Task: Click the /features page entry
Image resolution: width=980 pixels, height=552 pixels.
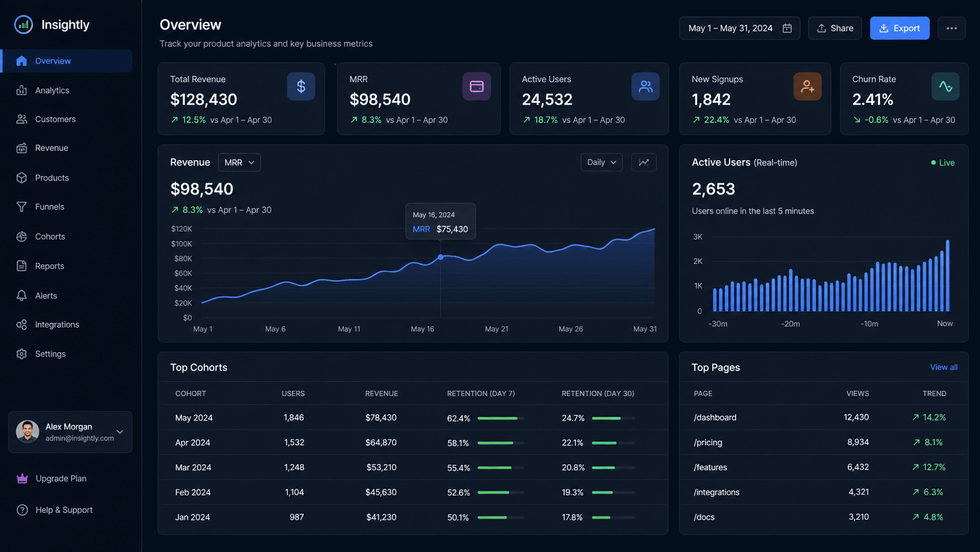Action: coord(710,468)
